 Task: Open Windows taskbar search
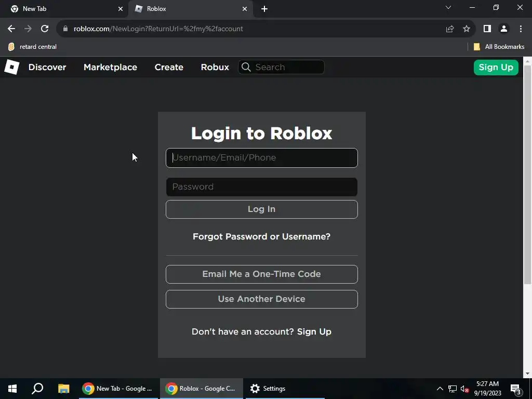pos(37,389)
